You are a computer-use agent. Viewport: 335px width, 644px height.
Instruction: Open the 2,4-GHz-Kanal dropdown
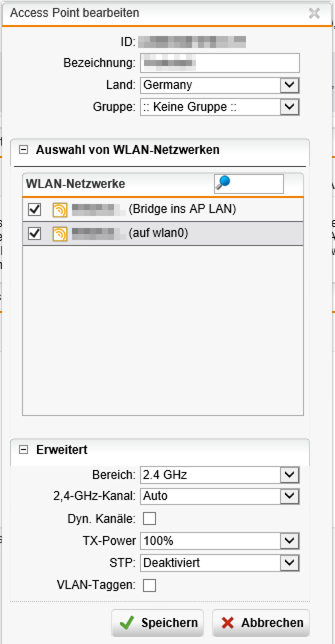pos(289,496)
